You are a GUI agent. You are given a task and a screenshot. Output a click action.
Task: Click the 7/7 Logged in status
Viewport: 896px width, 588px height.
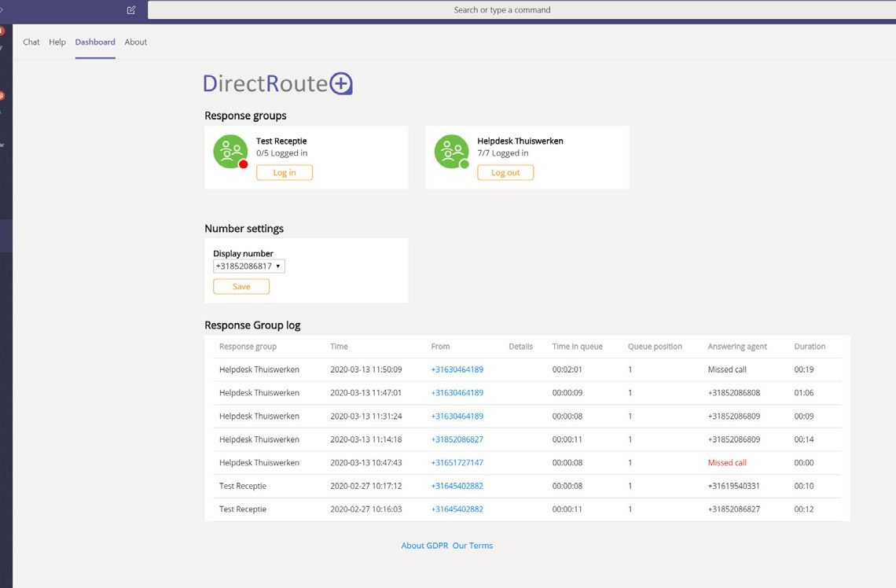click(x=503, y=153)
